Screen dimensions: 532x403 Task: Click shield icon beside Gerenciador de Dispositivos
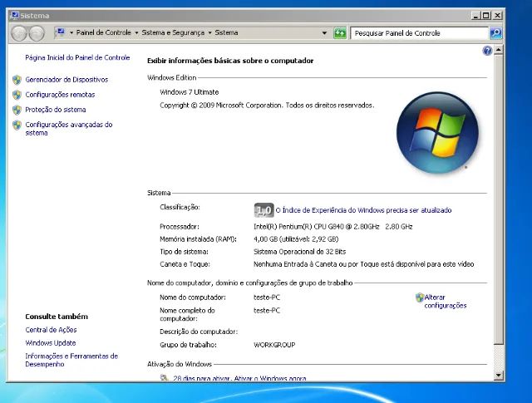pyautogui.click(x=17, y=80)
